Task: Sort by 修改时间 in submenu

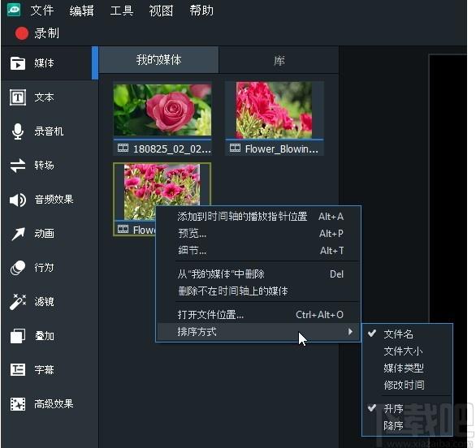Action: (x=408, y=386)
